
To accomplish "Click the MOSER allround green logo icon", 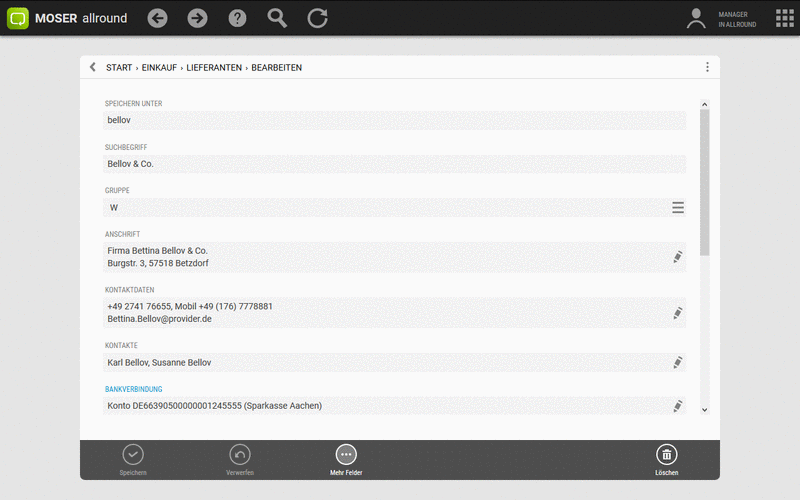I will [18, 18].
